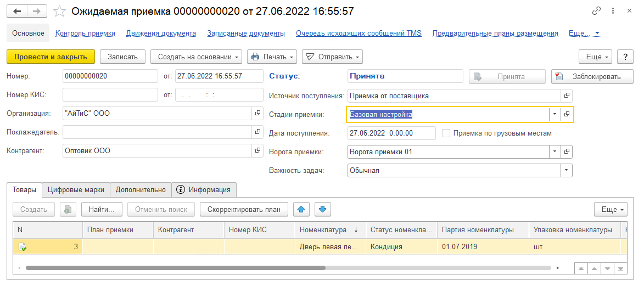Open Предварительные планы размещения link
Screen dimensions: 644x286
496,33
